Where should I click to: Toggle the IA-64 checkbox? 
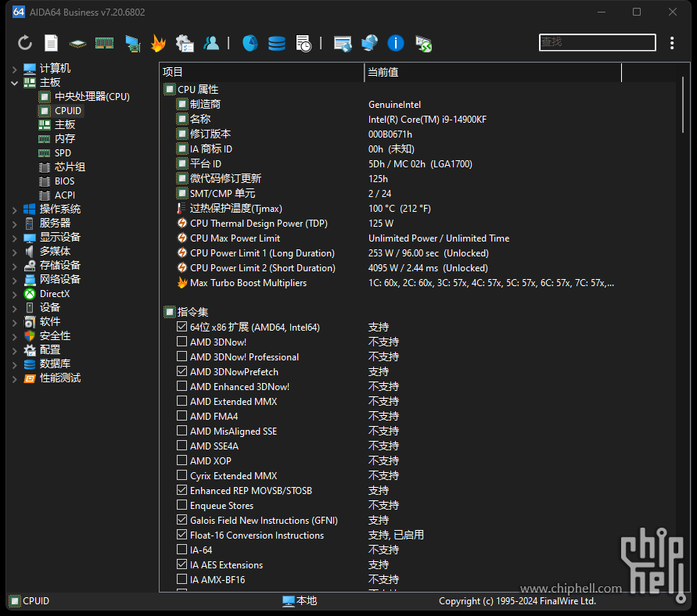181,550
